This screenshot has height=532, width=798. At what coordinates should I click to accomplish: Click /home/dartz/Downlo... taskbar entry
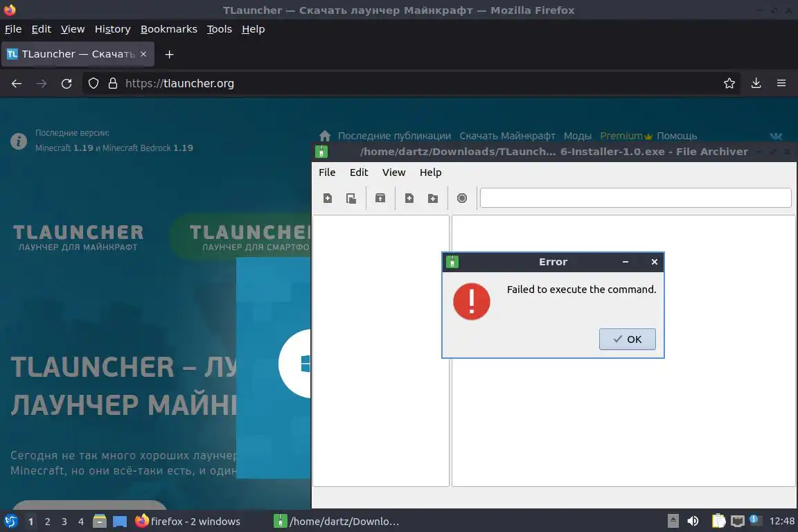click(337, 522)
